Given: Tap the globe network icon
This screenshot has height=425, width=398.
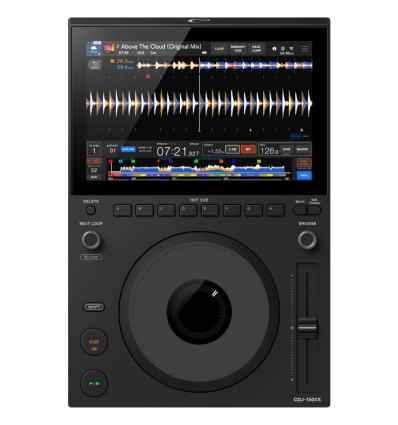Looking at the screenshot, I should [x=283, y=48].
